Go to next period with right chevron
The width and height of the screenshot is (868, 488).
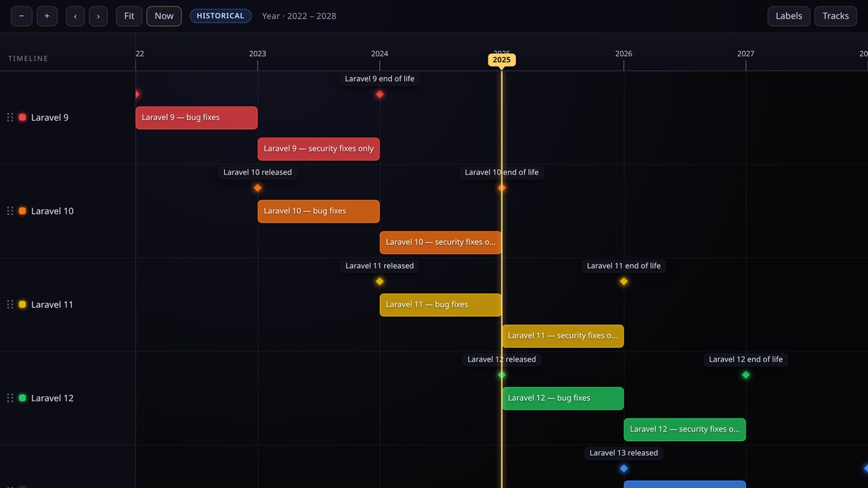coord(98,16)
